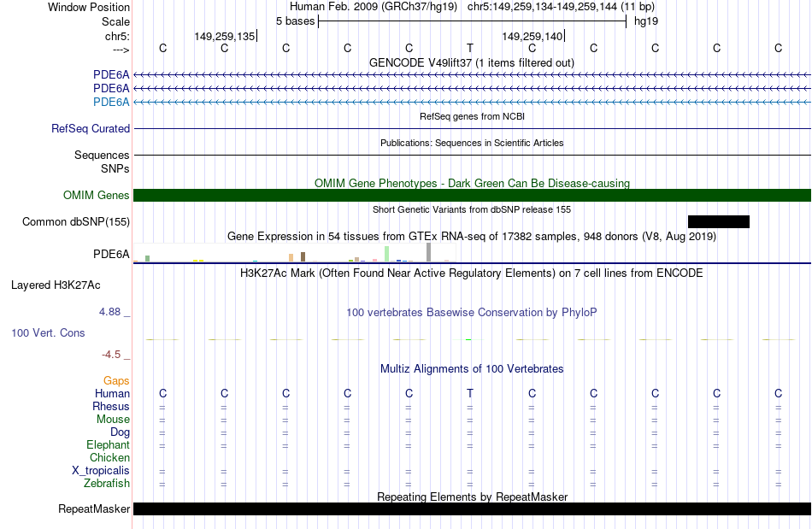
Task: Click the X_tropicalis species label
Action: 101,471
